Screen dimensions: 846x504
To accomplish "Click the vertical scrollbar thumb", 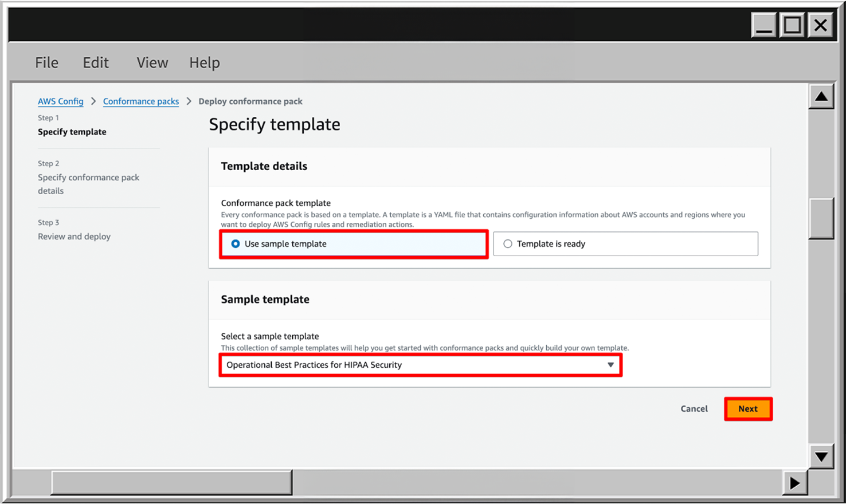I will pyautogui.click(x=821, y=218).
